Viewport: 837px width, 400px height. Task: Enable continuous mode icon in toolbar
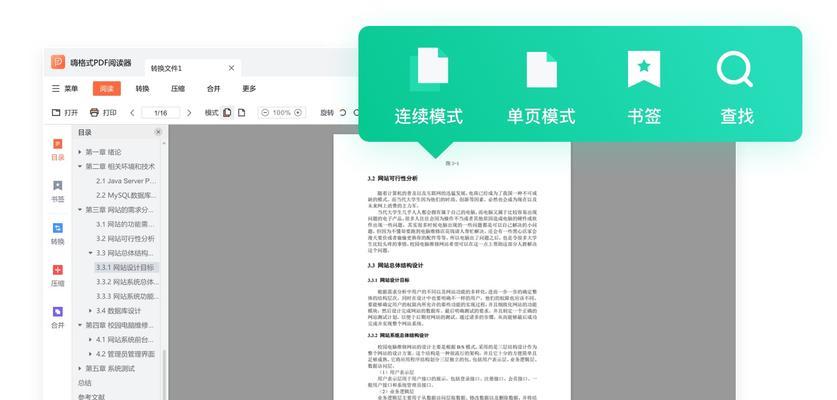point(227,113)
